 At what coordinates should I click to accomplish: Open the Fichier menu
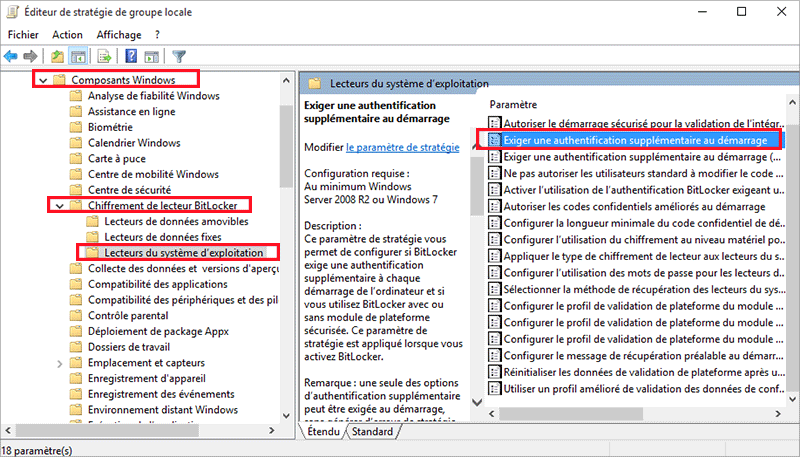pos(23,35)
